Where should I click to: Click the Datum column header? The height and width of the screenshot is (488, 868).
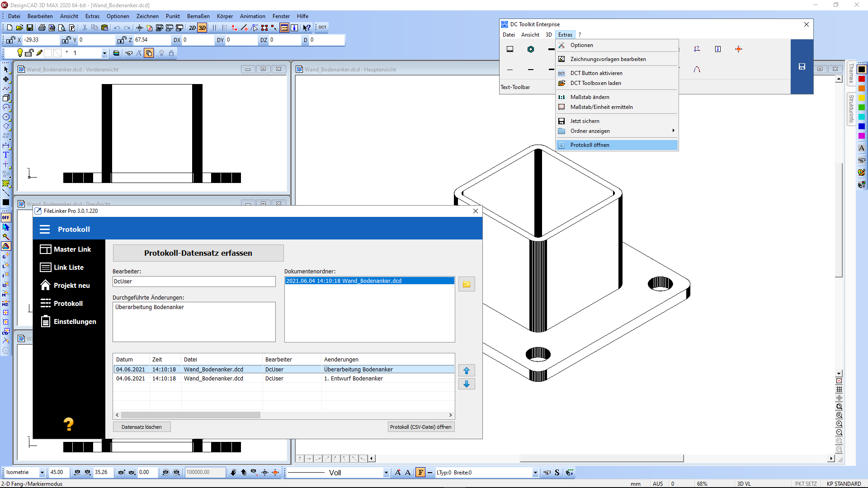(x=132, y=360)
